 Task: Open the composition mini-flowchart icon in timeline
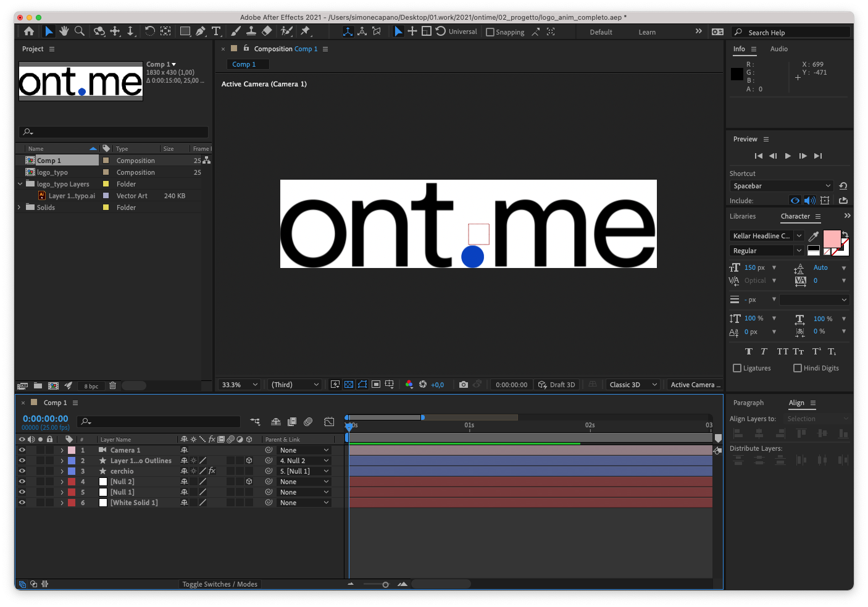pyautogui.click(x=255, y=422)
